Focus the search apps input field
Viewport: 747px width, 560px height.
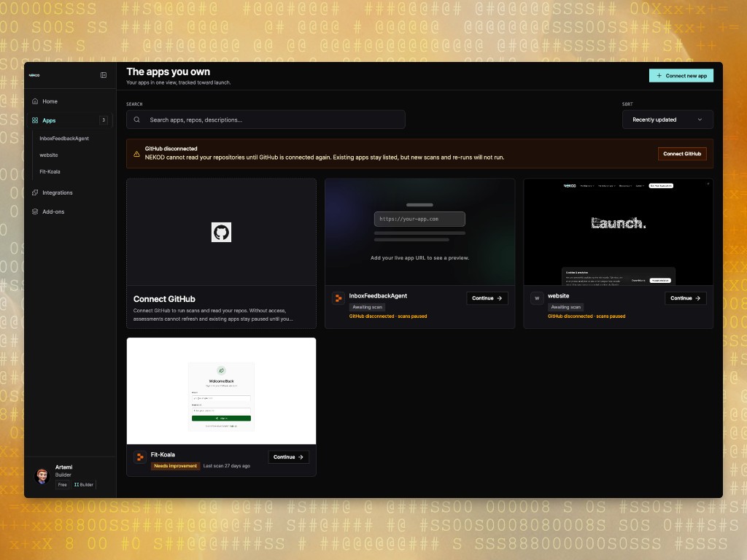click(266, 120)
